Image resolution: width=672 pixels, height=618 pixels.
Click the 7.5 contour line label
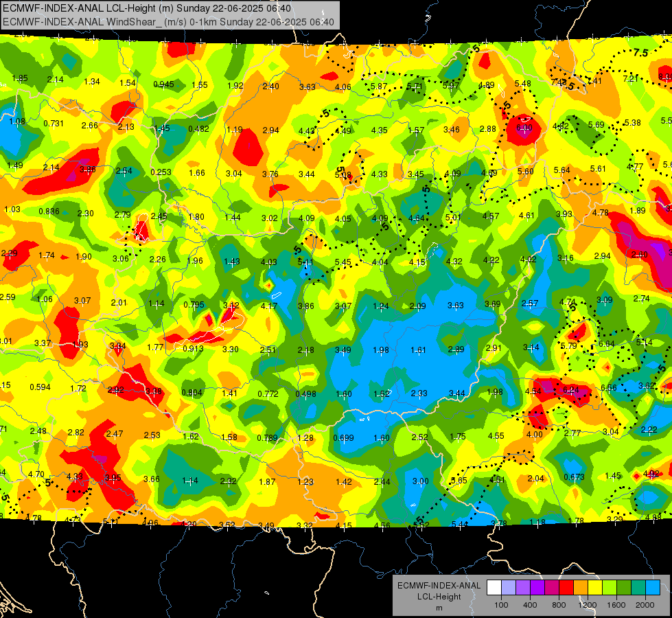point(640,53)
